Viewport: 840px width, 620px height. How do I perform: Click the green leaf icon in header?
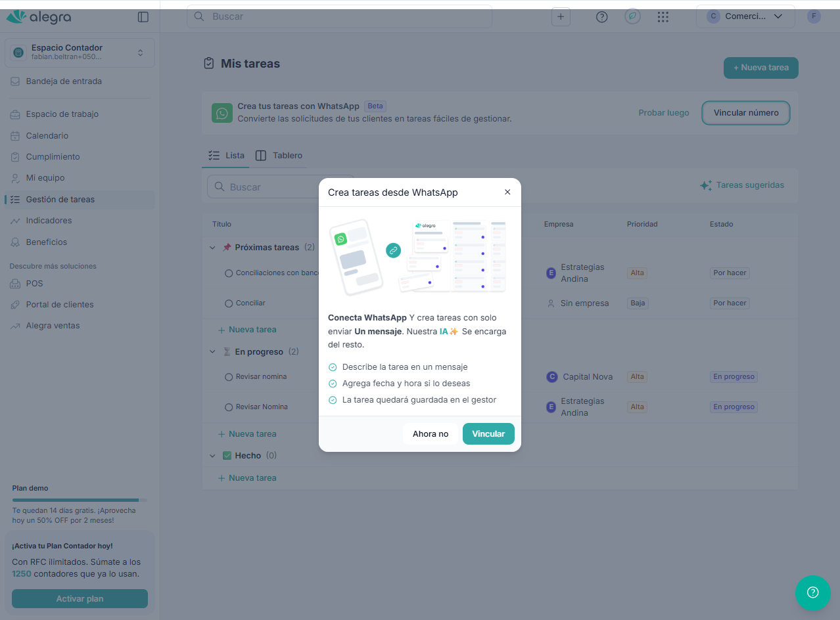tap(632, 17)
